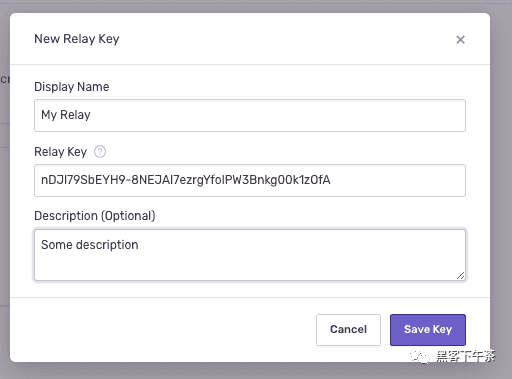Place cursor in the 'Some description' text
Screen dimensions: 512x379
point(90,245)
